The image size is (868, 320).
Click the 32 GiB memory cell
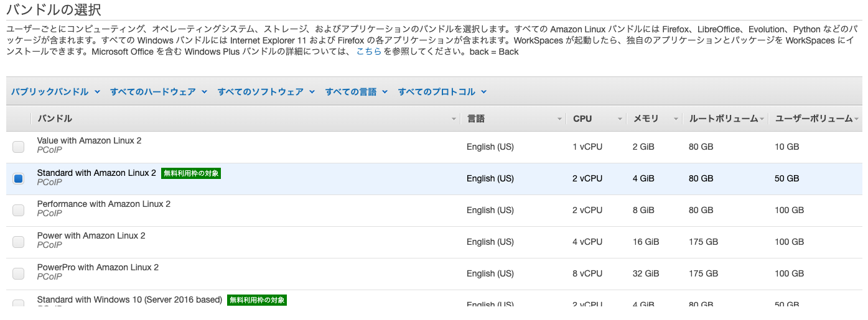646,273
